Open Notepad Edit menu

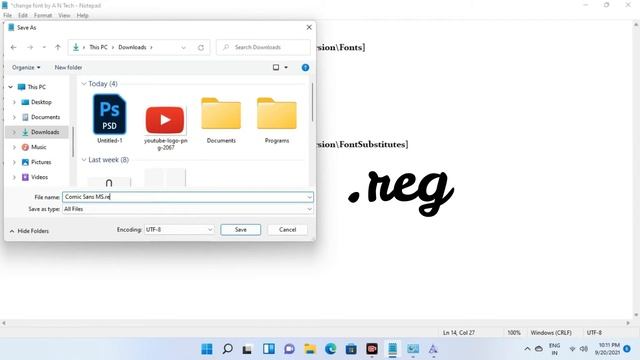pyautogui.click(x=23, y=16)
